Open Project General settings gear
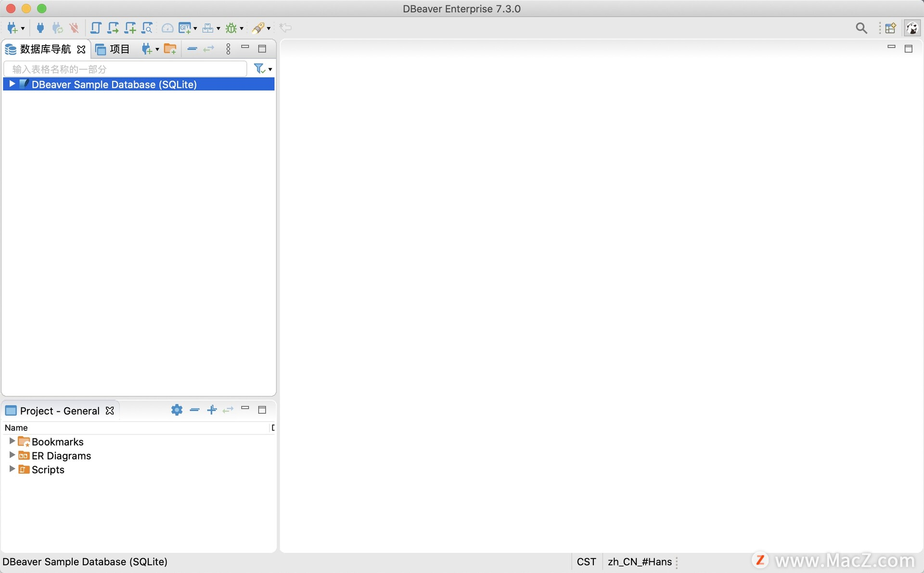Image resolution: width=924 pixels, height=573 pixels. pos(177,410)
